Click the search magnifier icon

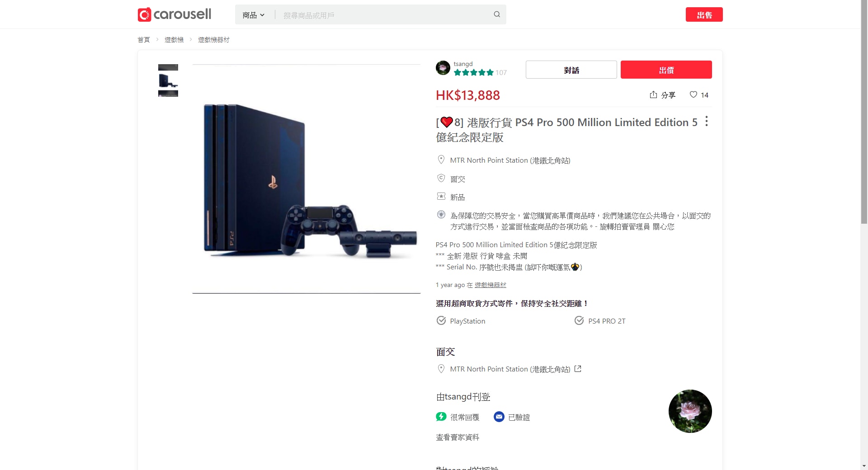(497, 14)
